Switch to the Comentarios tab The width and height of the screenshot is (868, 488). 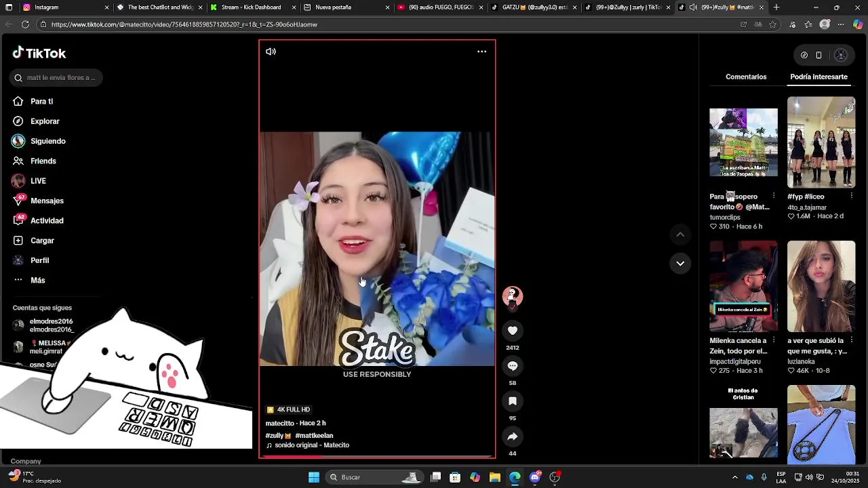[746, 77]
